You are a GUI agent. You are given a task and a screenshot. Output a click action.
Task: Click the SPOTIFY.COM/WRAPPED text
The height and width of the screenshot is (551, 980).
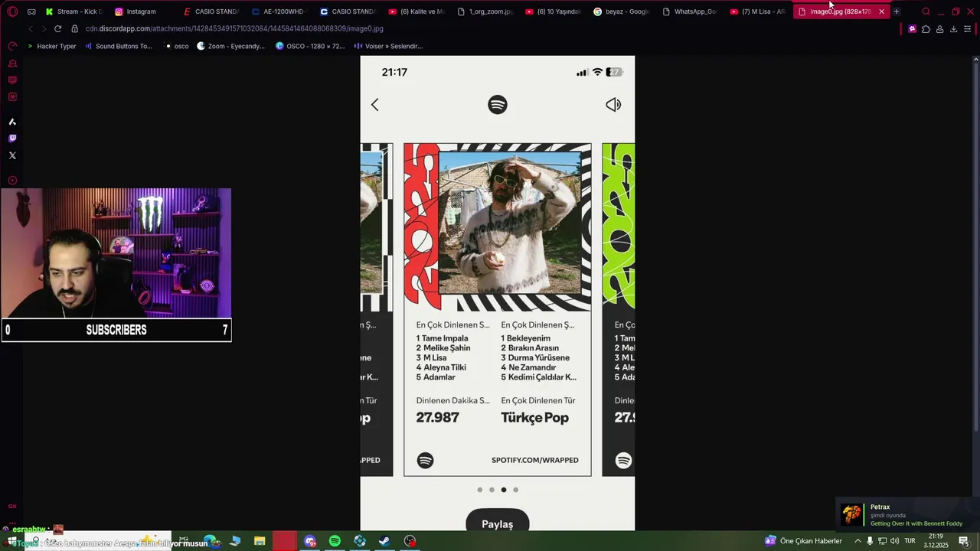click(x=535, y=460)
